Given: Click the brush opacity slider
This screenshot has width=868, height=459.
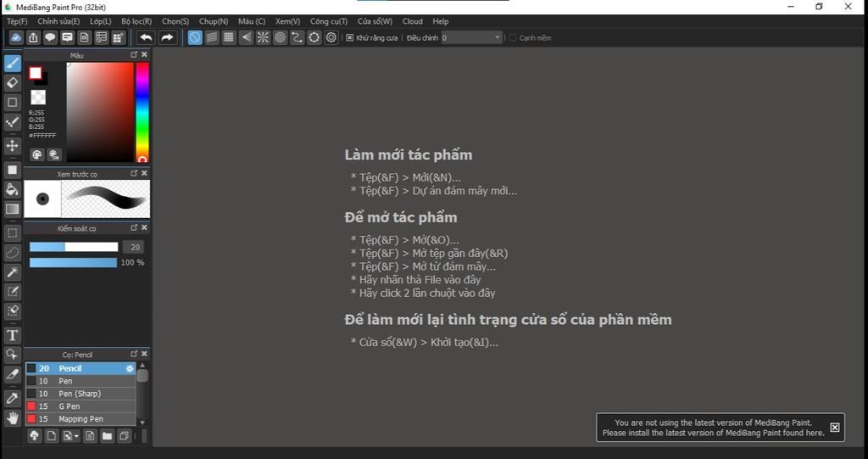Looking at the screenshot, I should click(x=73, y=262).
